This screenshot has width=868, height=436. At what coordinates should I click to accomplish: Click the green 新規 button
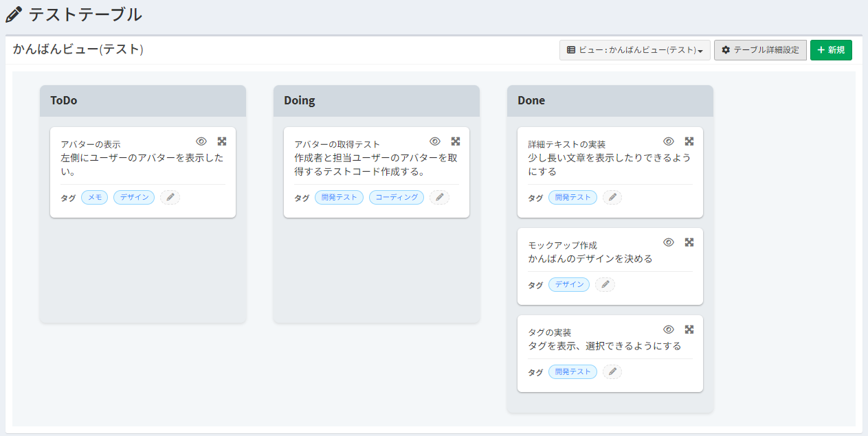coord(831,50)
